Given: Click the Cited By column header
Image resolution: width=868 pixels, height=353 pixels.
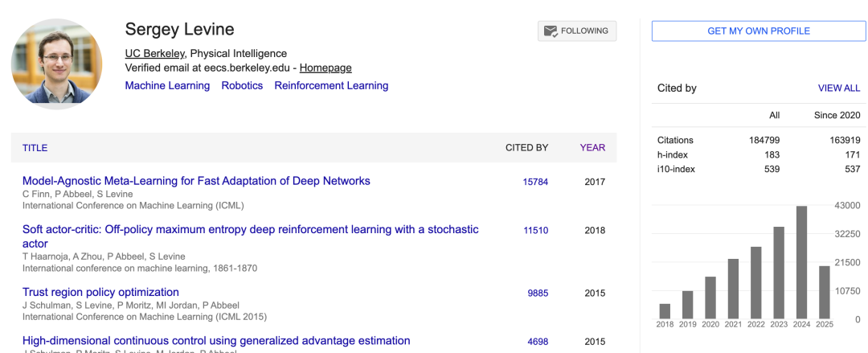Looking at the screenshot, I should [x=526, y=148].
